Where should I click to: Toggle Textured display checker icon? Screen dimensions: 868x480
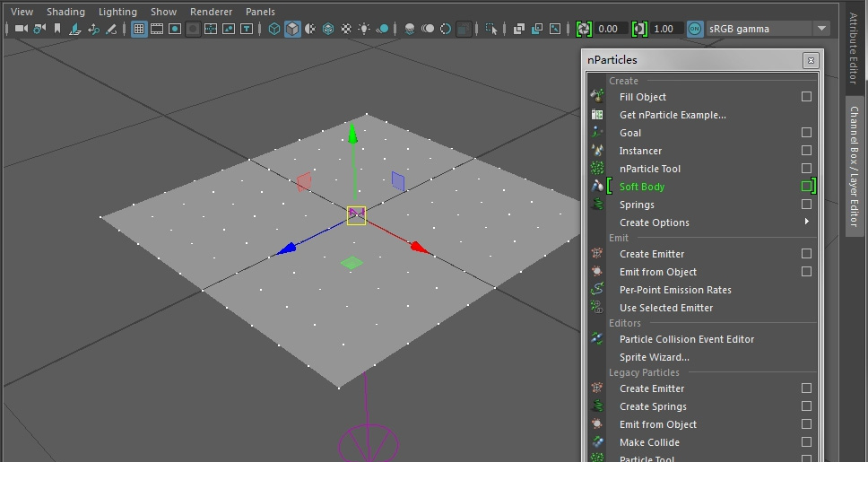(x=346, y=29)
